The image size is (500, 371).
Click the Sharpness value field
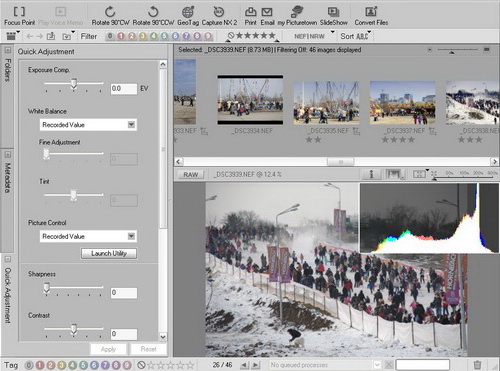click(124, 293)
